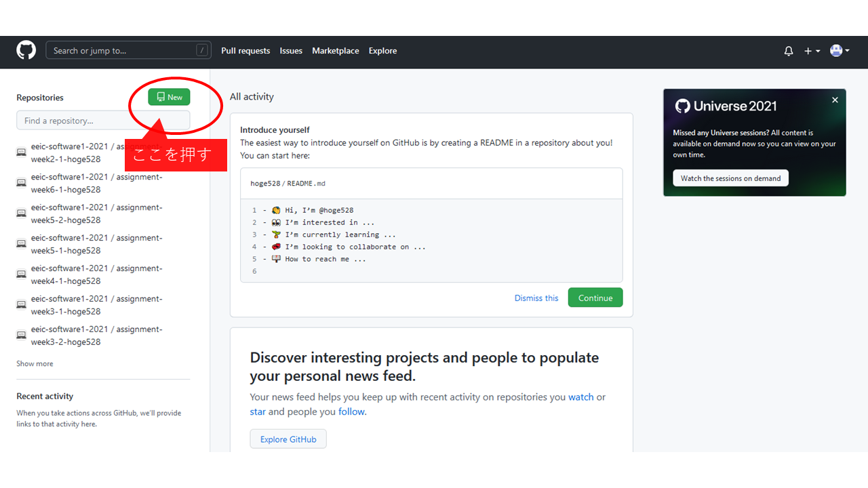Focus the Search or jump to field

pos(122,51)
